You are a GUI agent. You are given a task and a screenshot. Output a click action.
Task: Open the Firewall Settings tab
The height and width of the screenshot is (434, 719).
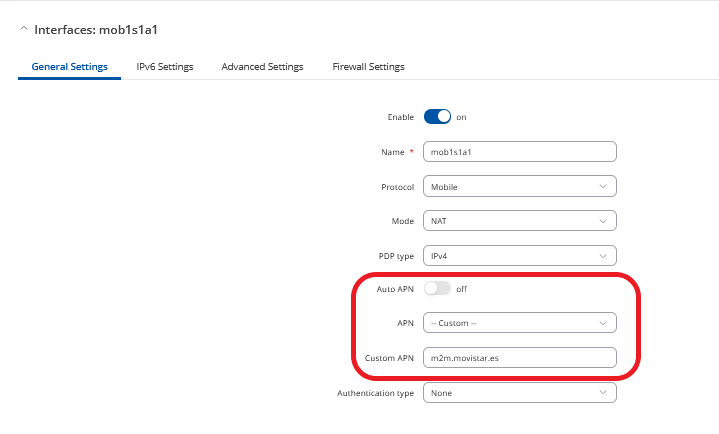pyautogui.click(x=368, y=67)
